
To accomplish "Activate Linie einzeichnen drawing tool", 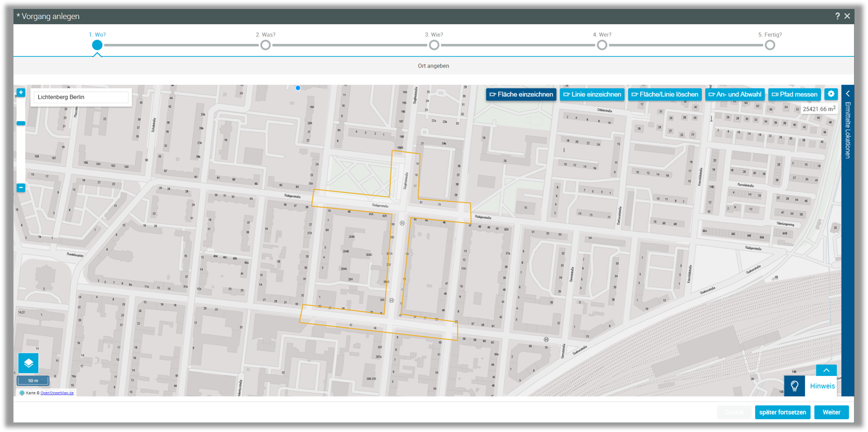I will pyautogui.click(x=592, y=94).
